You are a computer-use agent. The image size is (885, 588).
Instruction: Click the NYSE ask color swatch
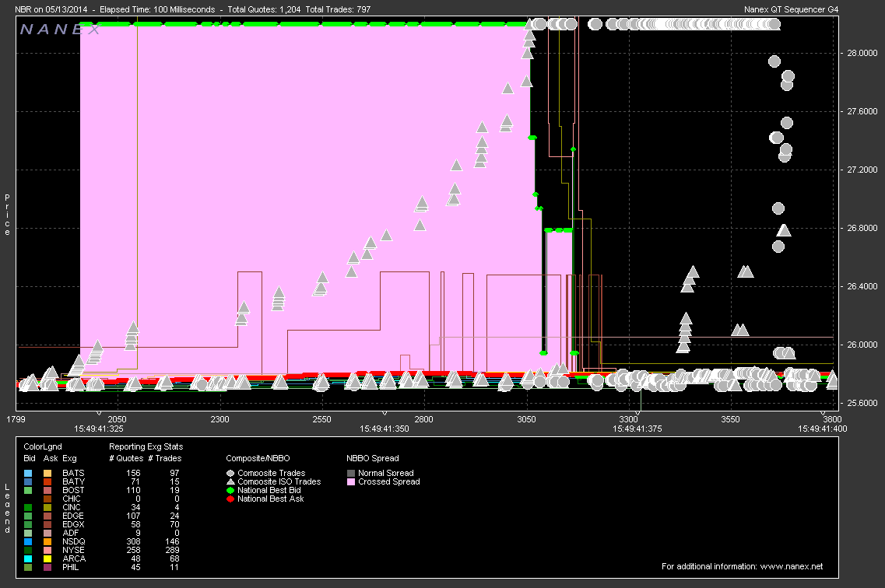(48, 550)
